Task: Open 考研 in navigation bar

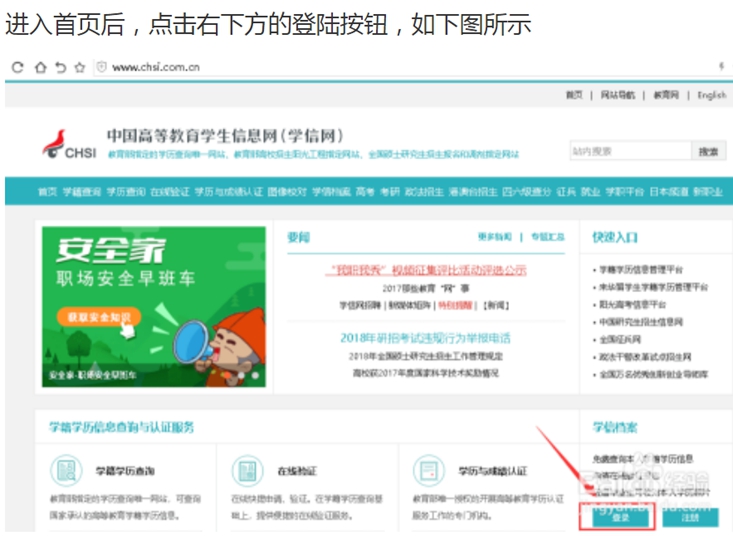Action: tap(389, 192)
